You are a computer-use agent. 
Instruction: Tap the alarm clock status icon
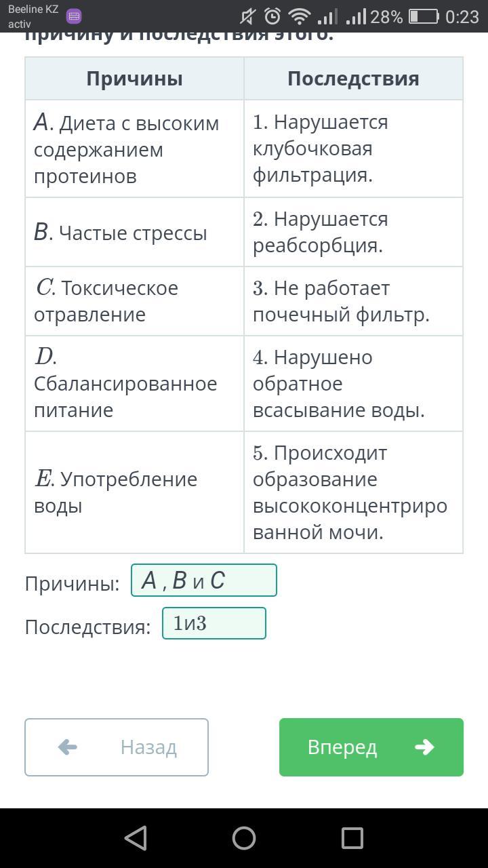(272, 16)
